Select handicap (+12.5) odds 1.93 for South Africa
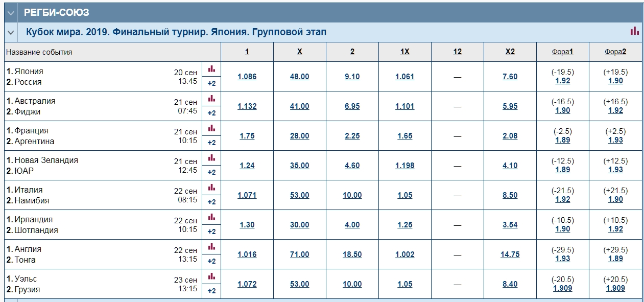The image size is (644, 302). [615, 170]
